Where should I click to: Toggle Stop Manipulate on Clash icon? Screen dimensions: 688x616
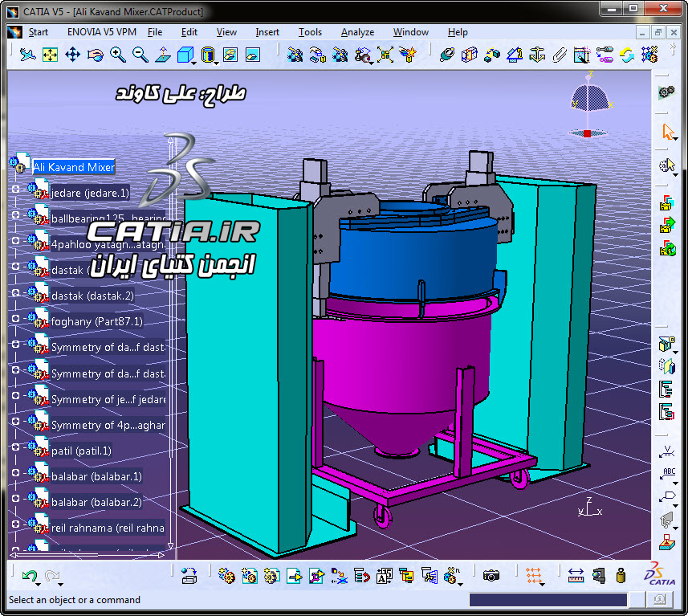pos(407,55)
